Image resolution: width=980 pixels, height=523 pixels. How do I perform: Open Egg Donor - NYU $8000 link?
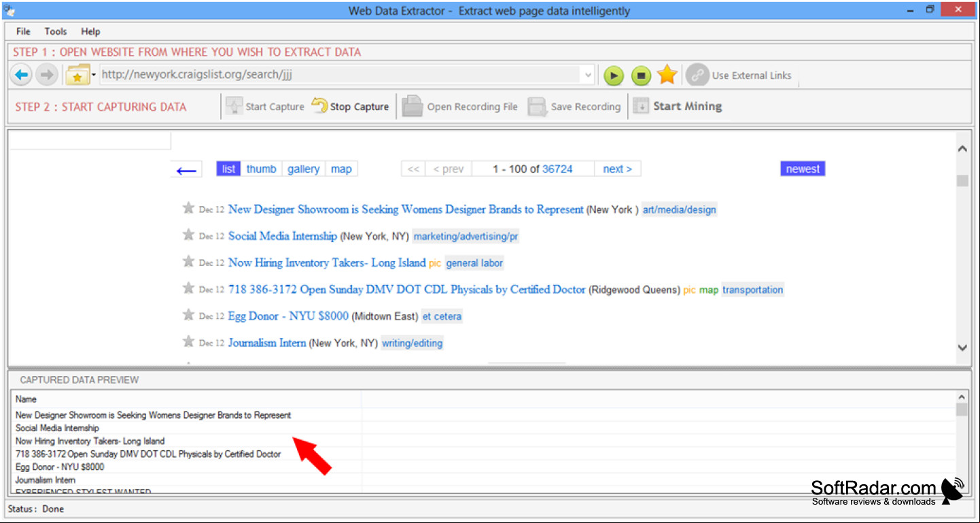[288, 316]
